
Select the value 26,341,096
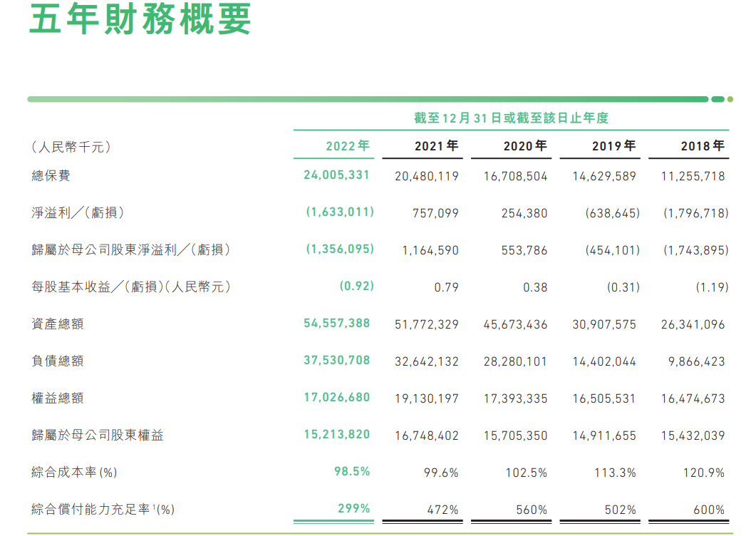693,325
